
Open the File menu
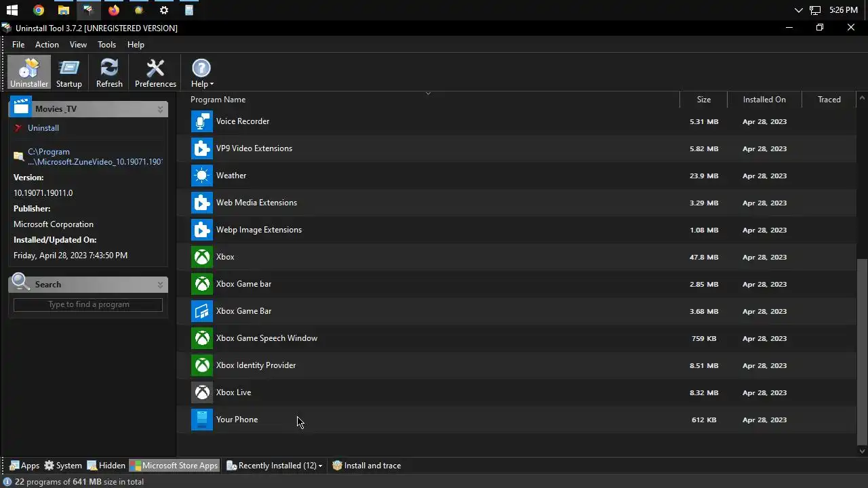(x=18, y=45)
